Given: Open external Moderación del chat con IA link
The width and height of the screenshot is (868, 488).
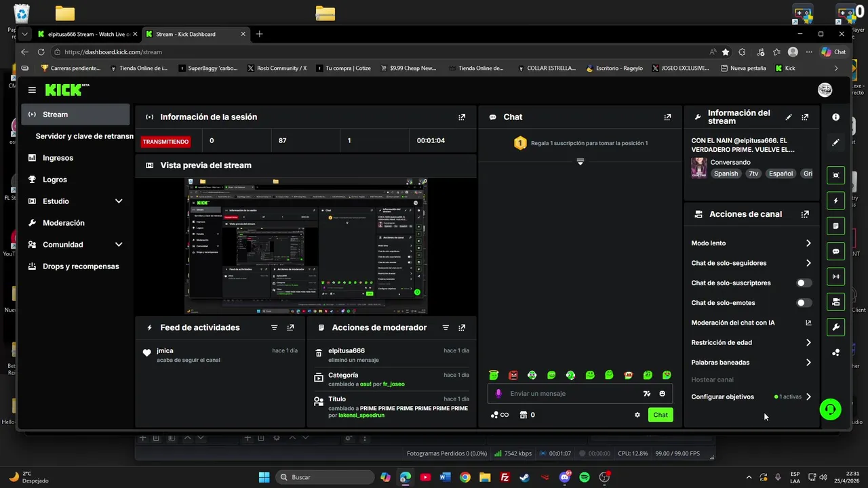Looking at the screenshot, I should 808,323.
